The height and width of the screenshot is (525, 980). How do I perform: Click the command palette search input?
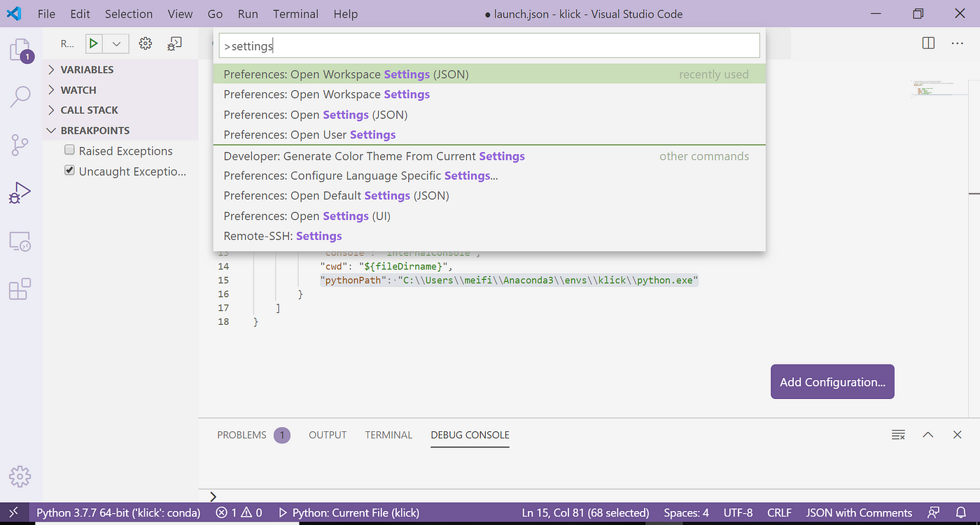[x=489, y=46]
